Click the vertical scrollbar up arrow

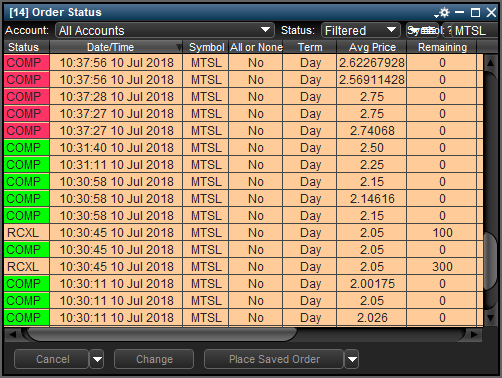click(490, 62)
